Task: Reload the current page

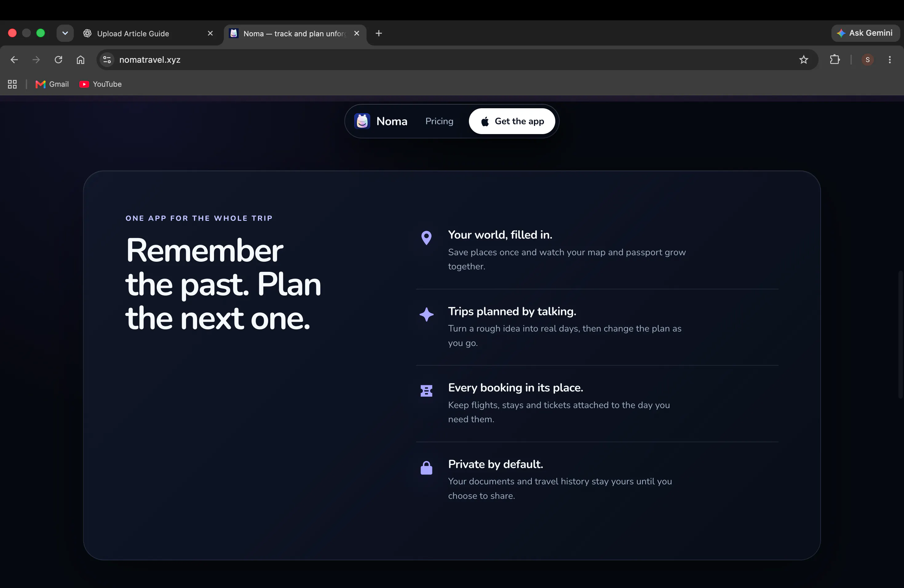Action: coord(58,60)
